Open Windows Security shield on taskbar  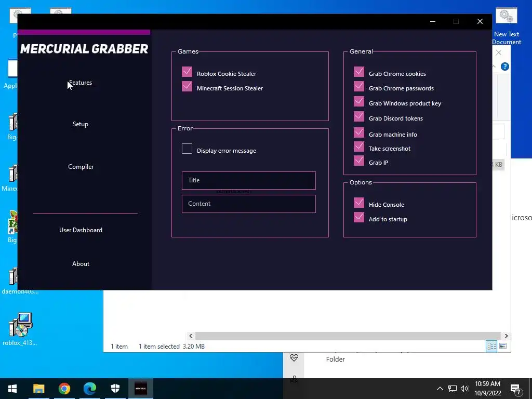pyautogui.click(x=115, y=389)
